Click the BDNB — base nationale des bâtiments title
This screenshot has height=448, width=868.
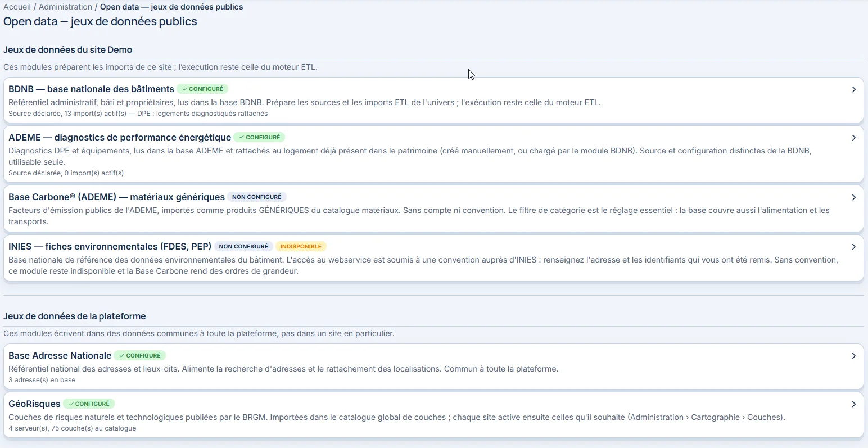tap(91, 89)
